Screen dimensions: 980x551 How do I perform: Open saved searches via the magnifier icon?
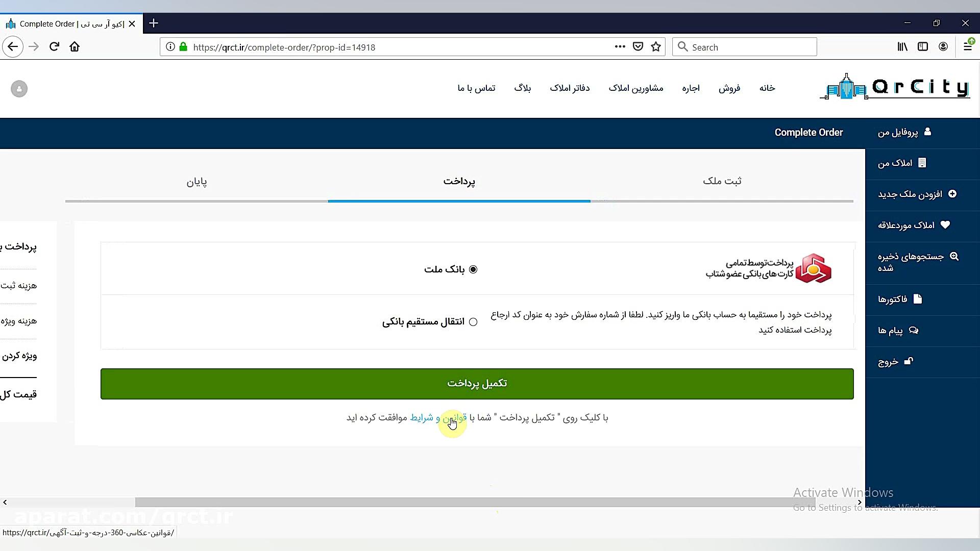pos(954,257)
